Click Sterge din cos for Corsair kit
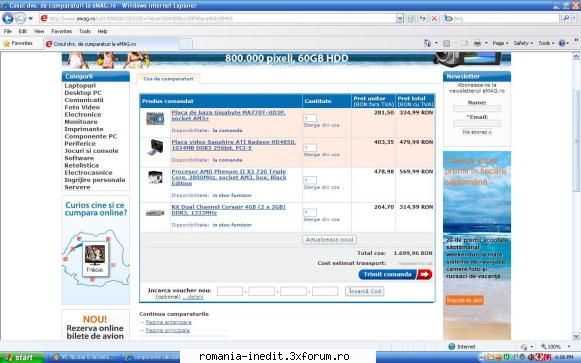The width and height of the screenshot is (581, 363). tap(322, 219)
